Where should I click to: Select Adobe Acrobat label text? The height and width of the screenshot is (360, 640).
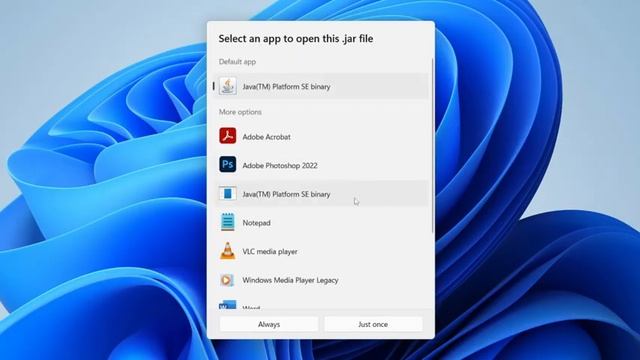267,137
